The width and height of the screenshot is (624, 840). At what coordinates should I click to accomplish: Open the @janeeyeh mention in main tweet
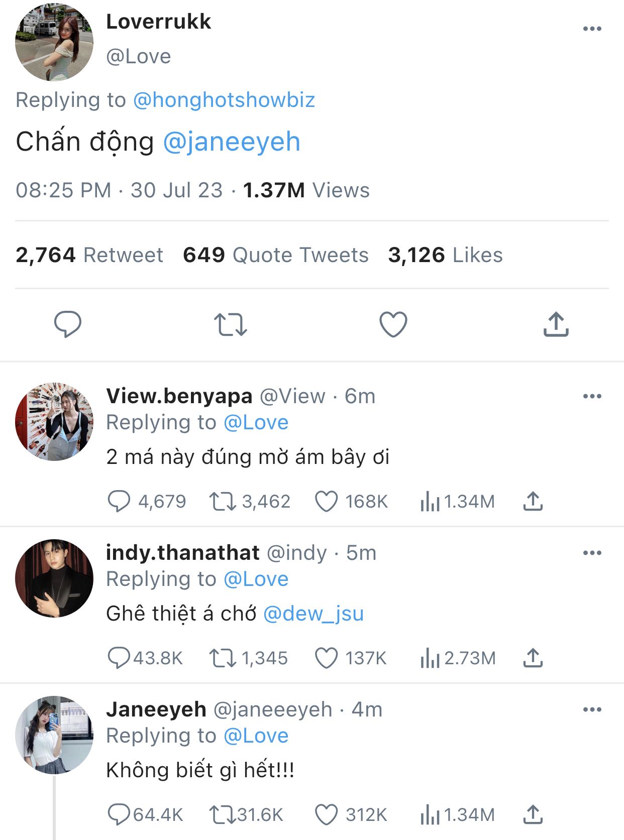tap(232, 142)
